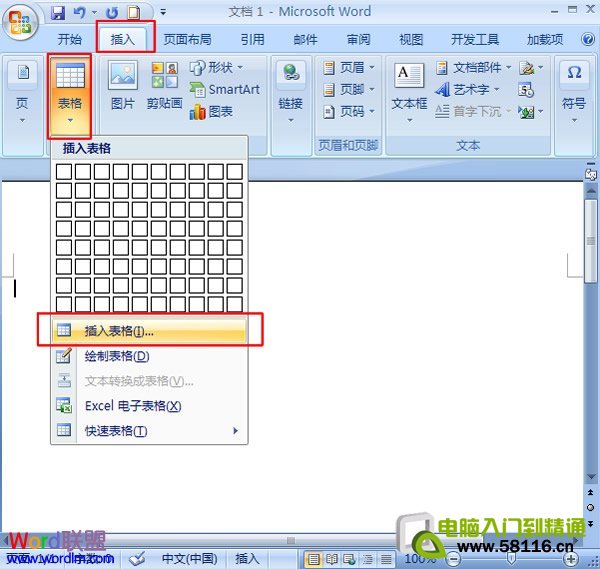Click the spell check icon in status bar
600x569 pixels.
click(137, 559)
